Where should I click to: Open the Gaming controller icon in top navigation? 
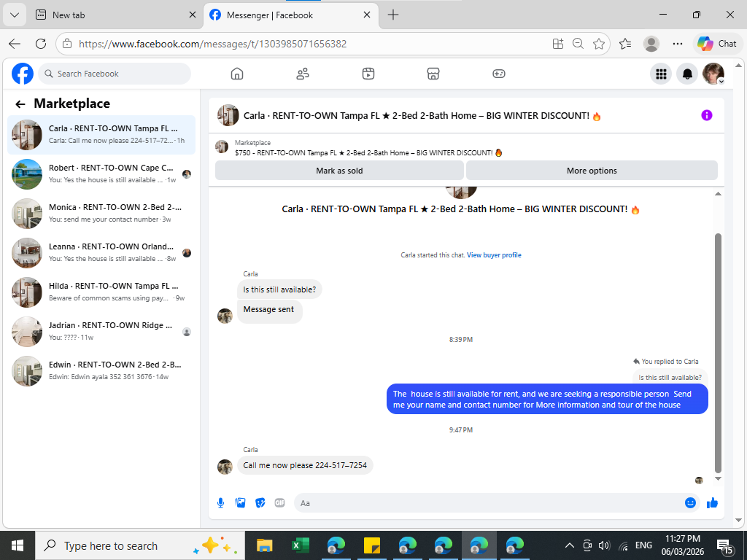(x=499, y=74)
